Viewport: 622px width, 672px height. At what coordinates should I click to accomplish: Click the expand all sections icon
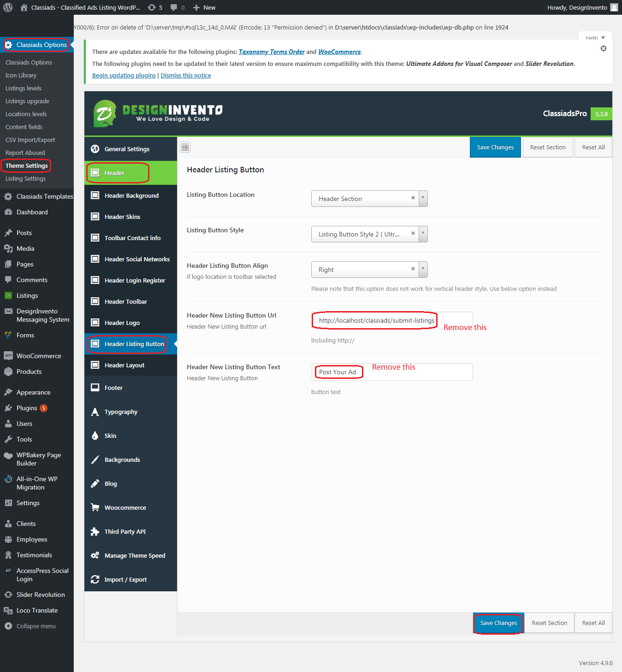185,147
